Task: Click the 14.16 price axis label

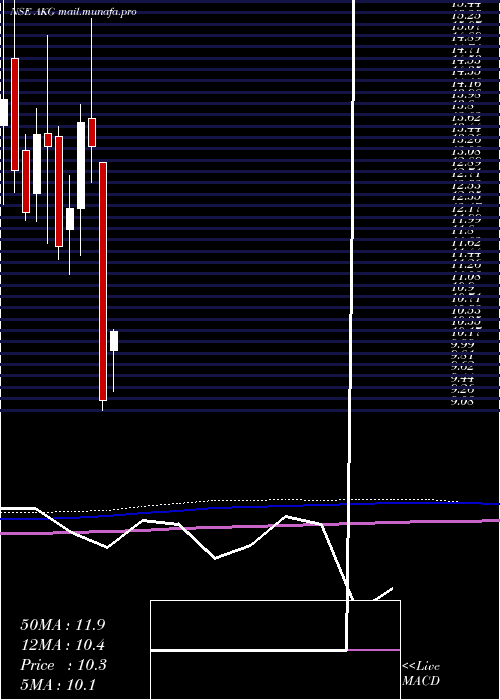Action: point(466,83)
